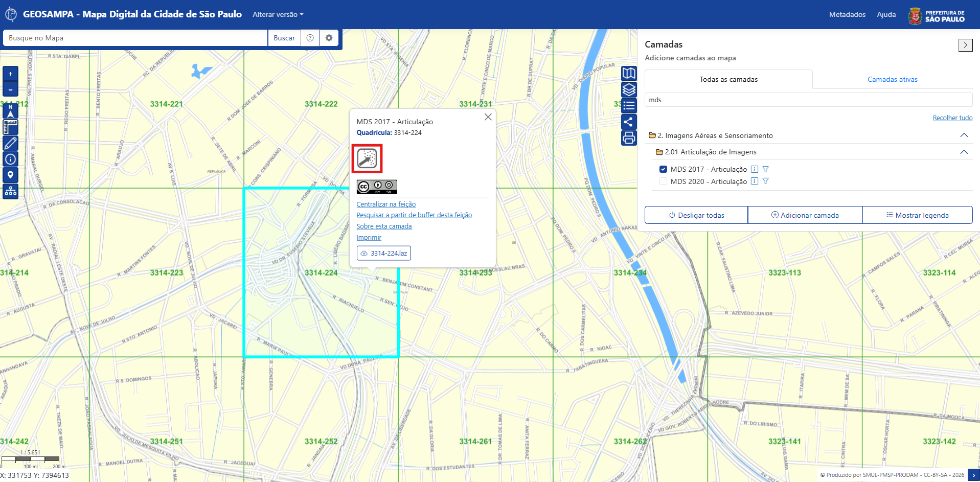
Task: Open the ruler measurement tool
Action: [x=10, y=127]
